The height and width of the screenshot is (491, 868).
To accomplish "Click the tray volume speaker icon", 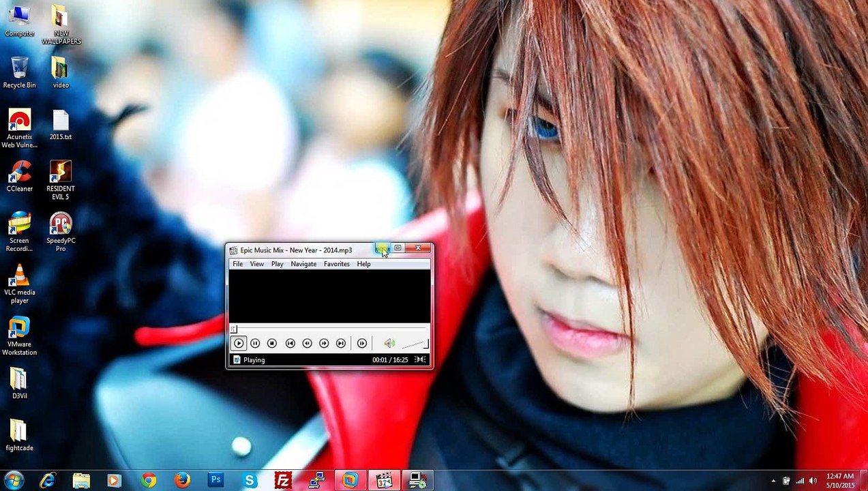I will pyautogui.click(x=812, y=481).
